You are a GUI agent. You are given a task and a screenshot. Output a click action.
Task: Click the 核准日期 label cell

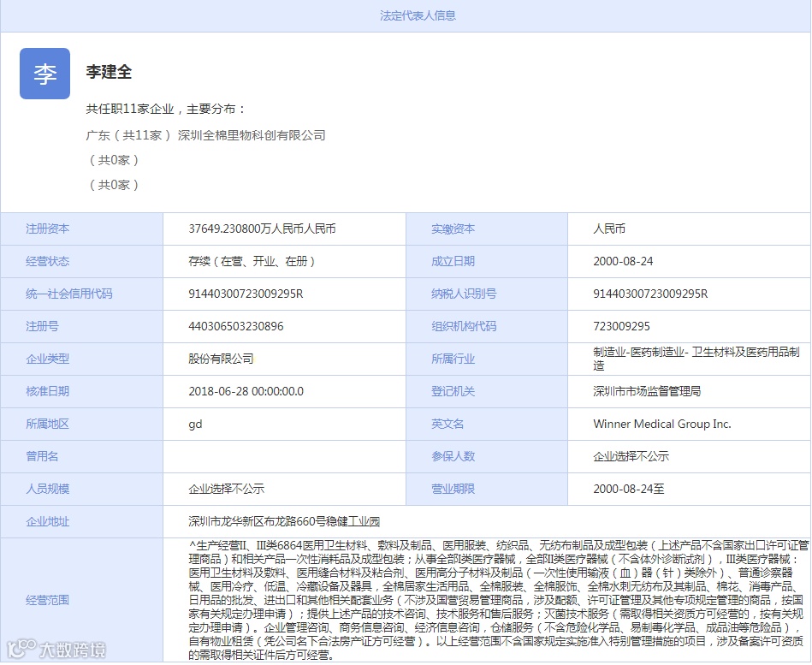tap(82, 391)
